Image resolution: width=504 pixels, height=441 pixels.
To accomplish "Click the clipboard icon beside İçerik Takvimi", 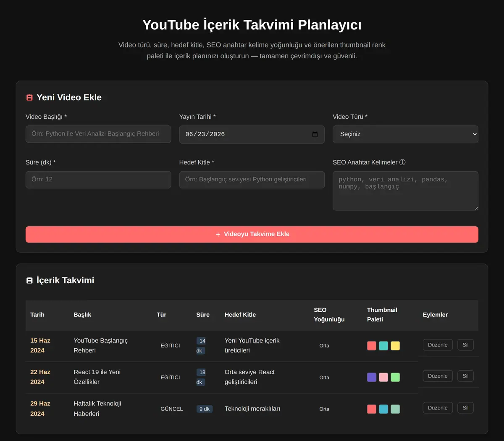I will 29,280.
